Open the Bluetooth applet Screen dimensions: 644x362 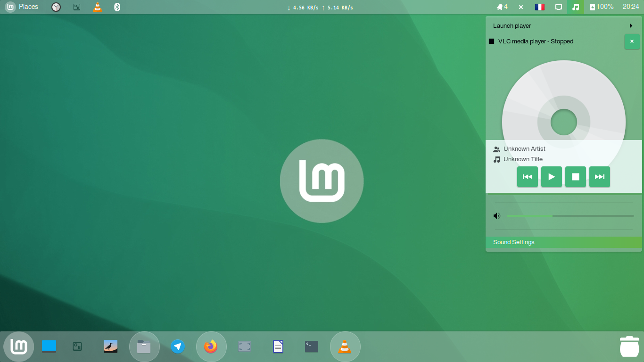117,7
